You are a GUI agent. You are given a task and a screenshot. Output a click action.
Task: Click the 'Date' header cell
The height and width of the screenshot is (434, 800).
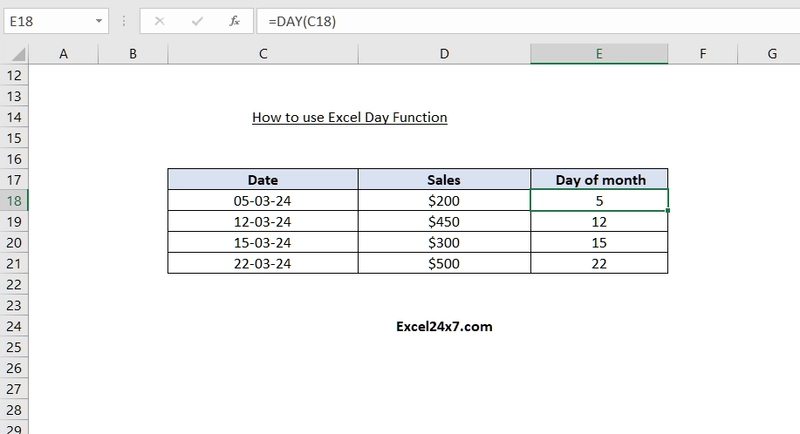point(263,180)
